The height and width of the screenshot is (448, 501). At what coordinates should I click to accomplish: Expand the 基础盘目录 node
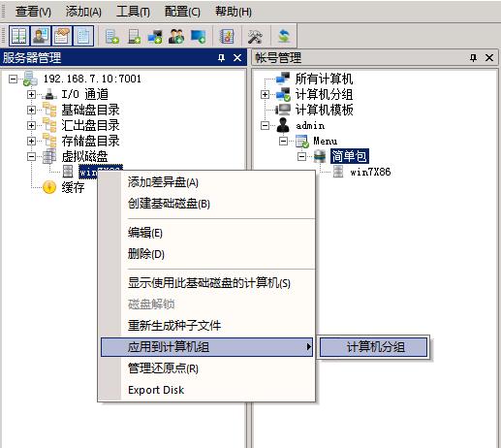31,110
